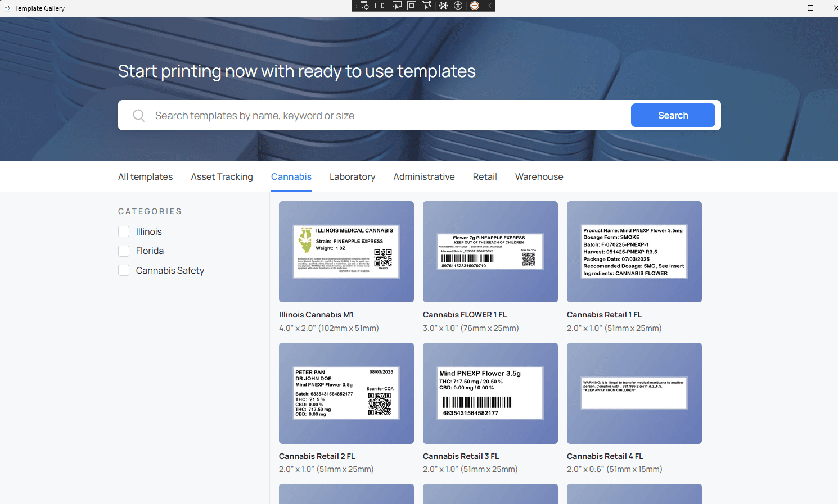838x504 pixels.
Task: Open the Warehouse templates tab
Action: pos(539,176)
